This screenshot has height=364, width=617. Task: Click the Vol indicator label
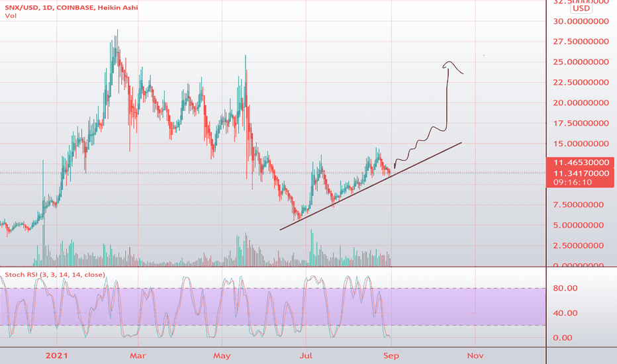pyautogui.click(x=11, y=16)
